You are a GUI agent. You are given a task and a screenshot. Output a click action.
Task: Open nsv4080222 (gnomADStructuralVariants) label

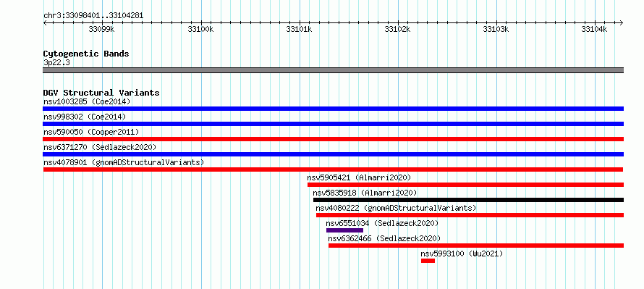pos(396,208)
